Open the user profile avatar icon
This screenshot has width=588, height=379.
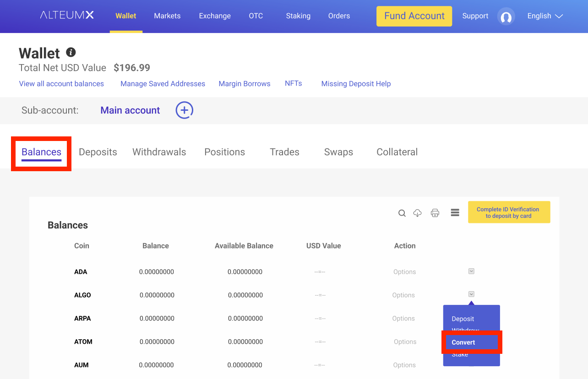(506, 16)
